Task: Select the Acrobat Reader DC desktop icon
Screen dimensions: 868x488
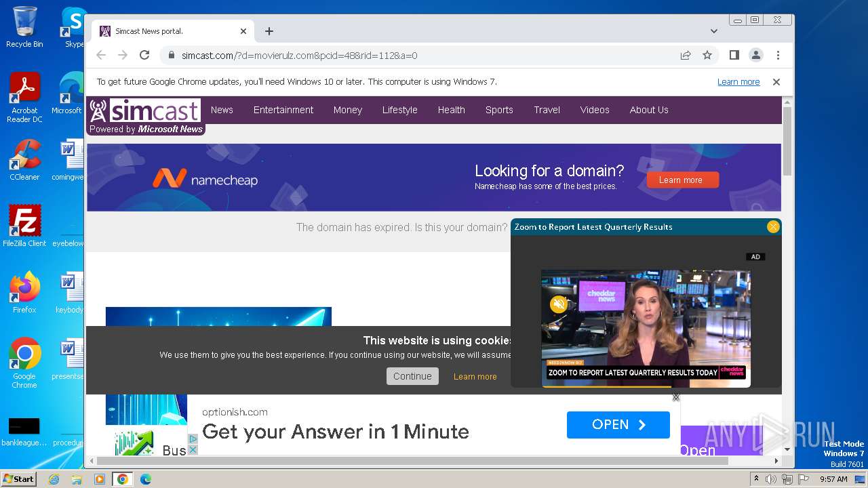Action: coord(24,98)
